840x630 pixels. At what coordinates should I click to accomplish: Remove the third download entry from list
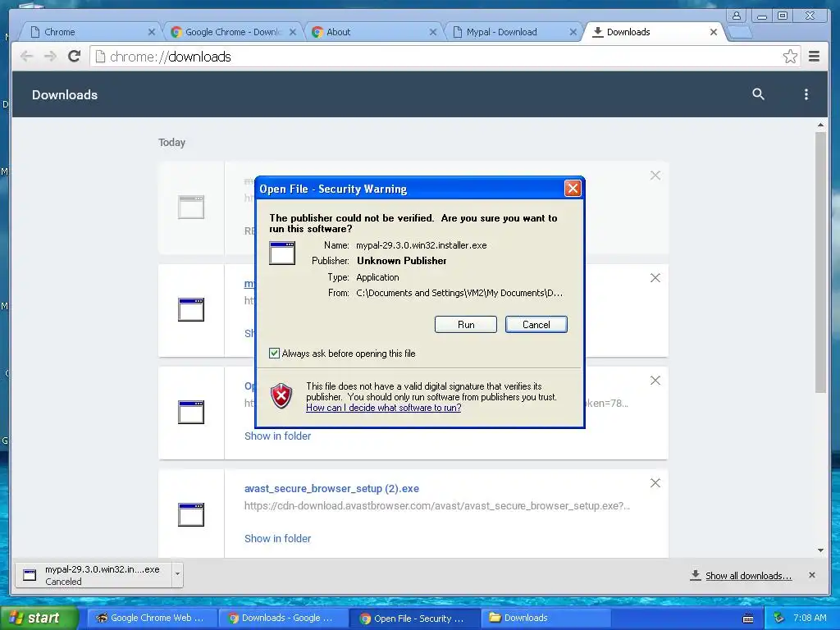(x=655, y=381)
